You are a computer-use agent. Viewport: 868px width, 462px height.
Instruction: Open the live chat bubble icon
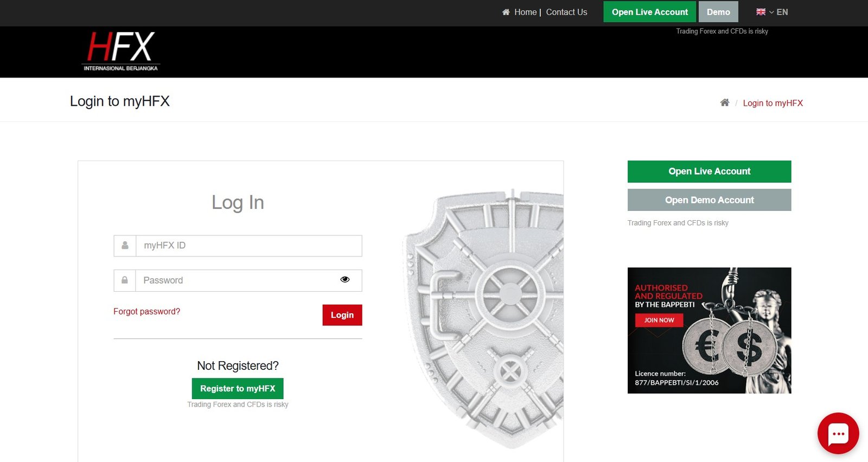(x=838, y=433)
